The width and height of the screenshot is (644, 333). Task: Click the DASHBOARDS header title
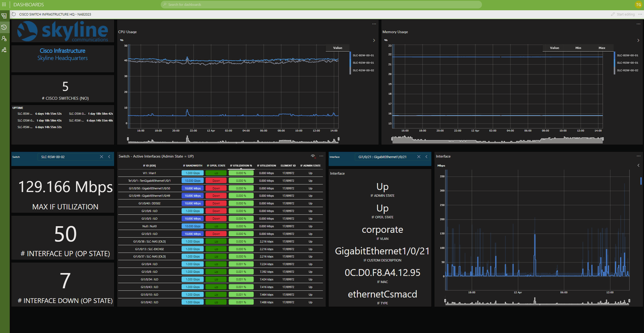point(29,4)
